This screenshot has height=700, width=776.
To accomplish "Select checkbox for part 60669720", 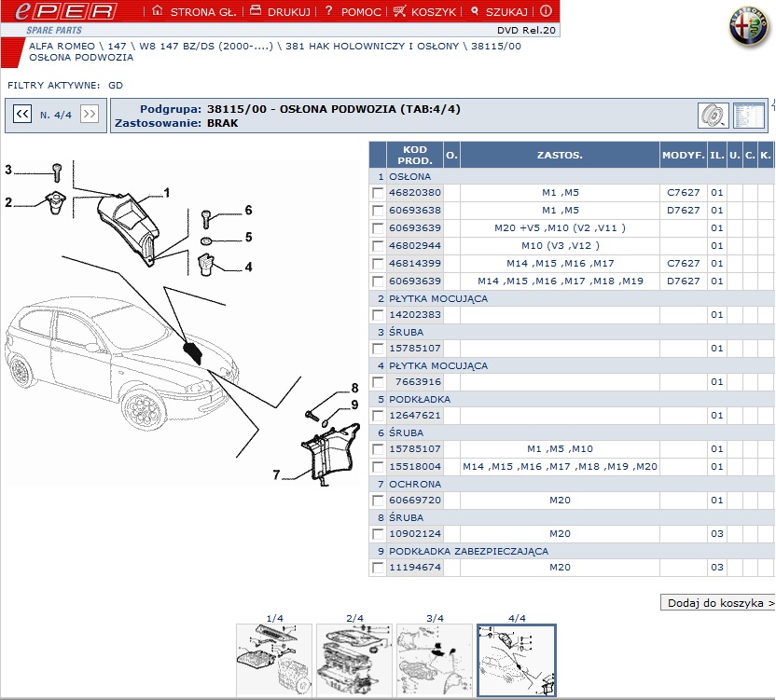I will pyautogui.click(x=378, y=501).
